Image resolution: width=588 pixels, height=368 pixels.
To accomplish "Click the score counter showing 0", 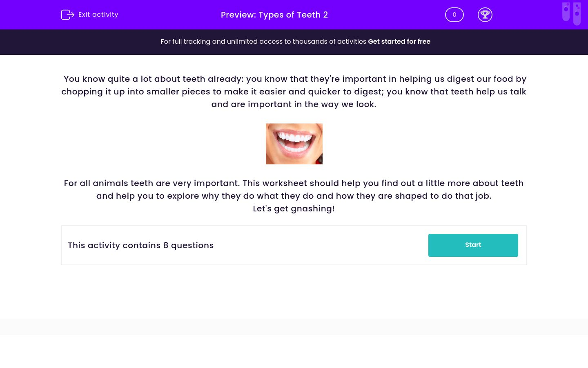I will [x=454, y=15].
